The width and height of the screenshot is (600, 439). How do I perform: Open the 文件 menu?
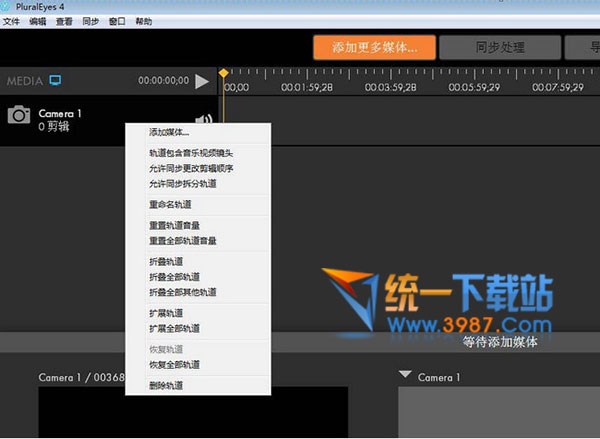coord(11,21)
